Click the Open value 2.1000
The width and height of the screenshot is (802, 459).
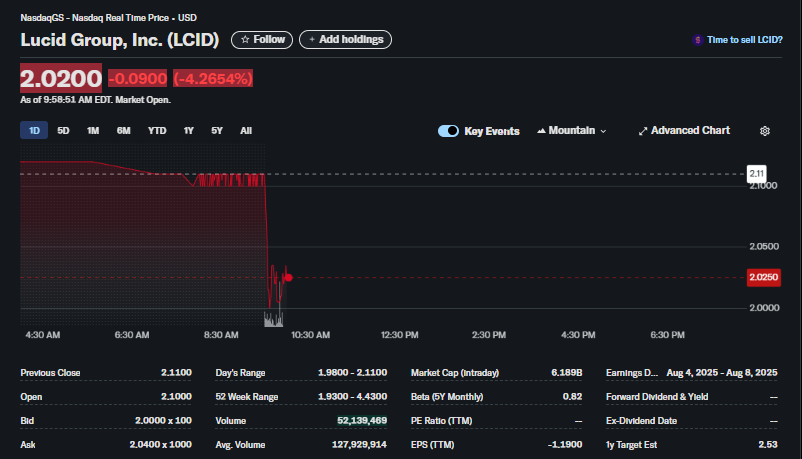click(176, 397)
